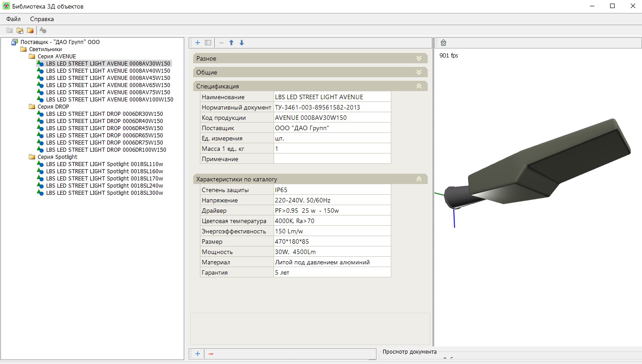Click the Серия DROP folder
The image size is (642, 364).
click(x=53, y=107)
